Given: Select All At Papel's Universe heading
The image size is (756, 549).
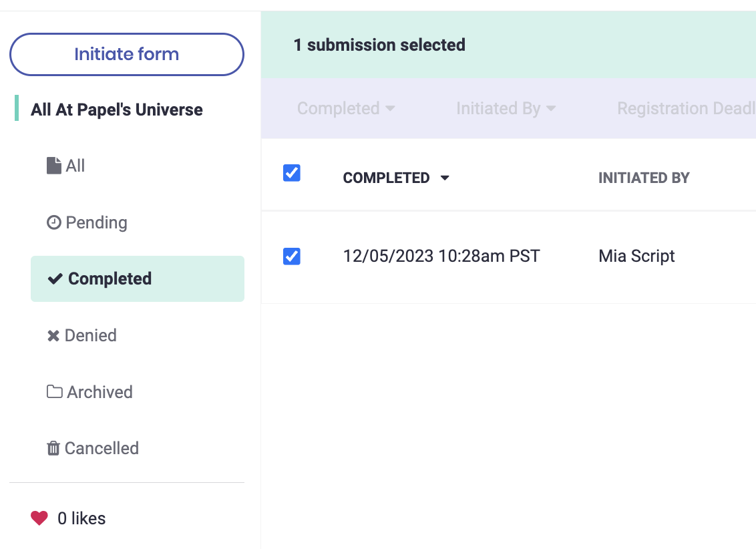Looking at the screenshot, I should point(117,110).
